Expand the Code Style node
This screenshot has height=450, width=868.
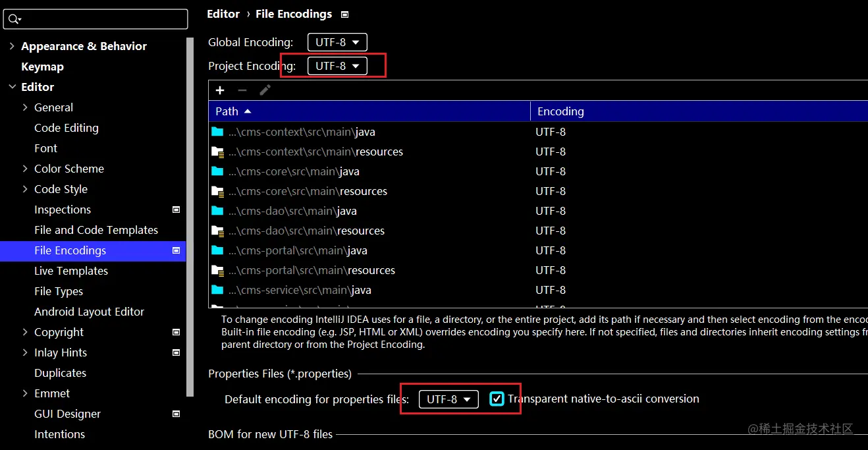(x=25, y=189)
